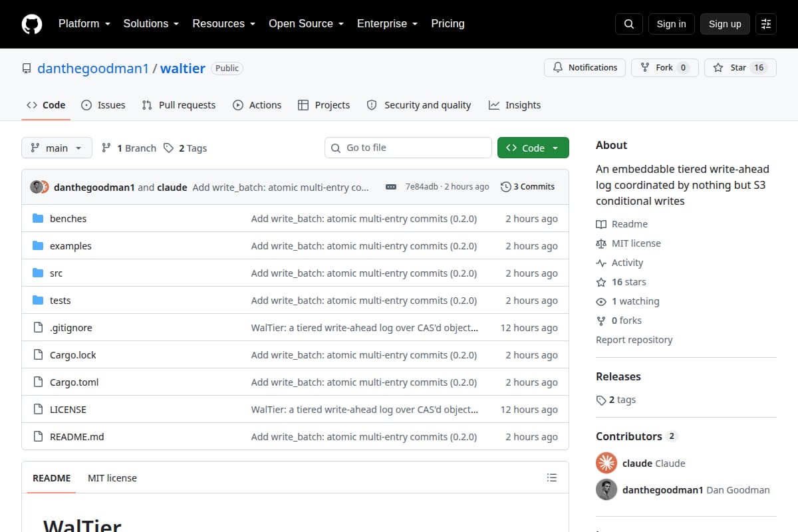Click the Readme book icon in About
This screenshot has width=798, height=532.
click(601, 225)
